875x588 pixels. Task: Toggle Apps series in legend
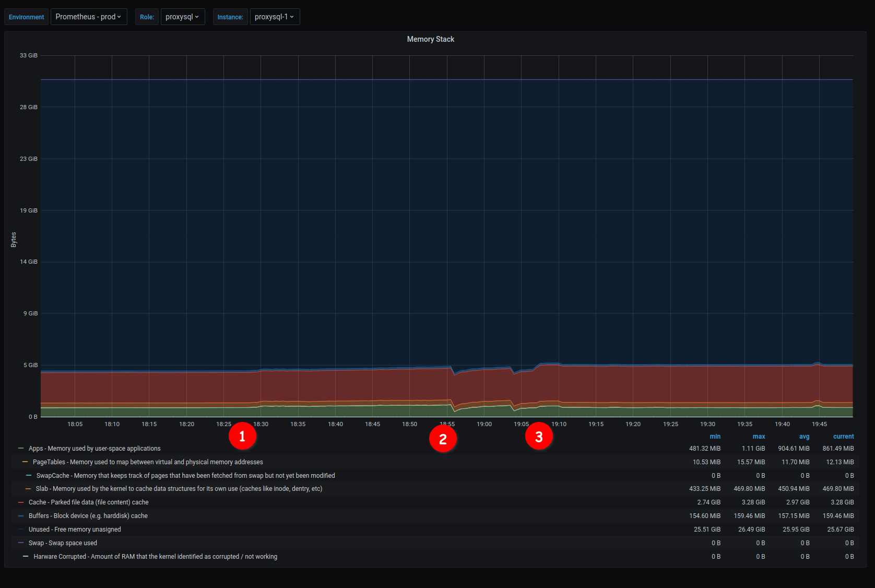point(94,449)
